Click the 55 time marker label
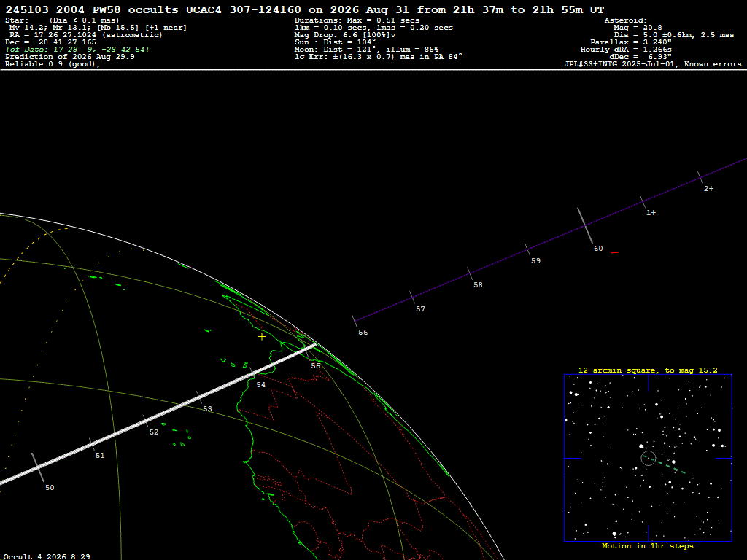Screen dimensions: 747x560 (315, 366)
